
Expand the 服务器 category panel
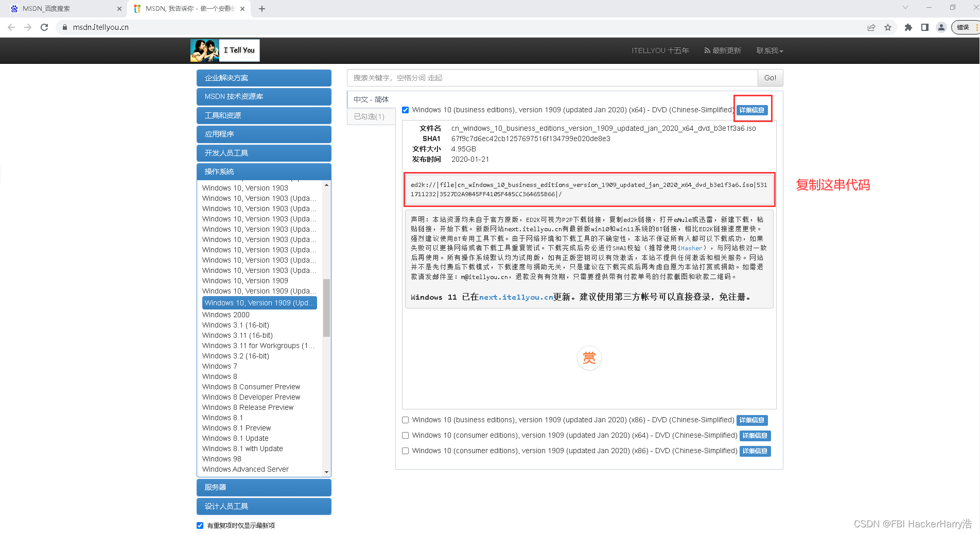264,487
